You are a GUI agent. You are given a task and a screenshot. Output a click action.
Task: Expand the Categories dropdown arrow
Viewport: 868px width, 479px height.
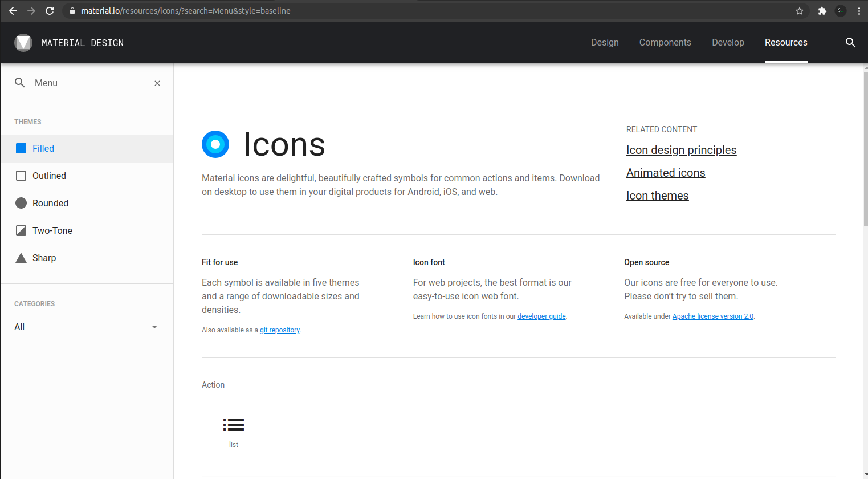[x=154, y=327]
